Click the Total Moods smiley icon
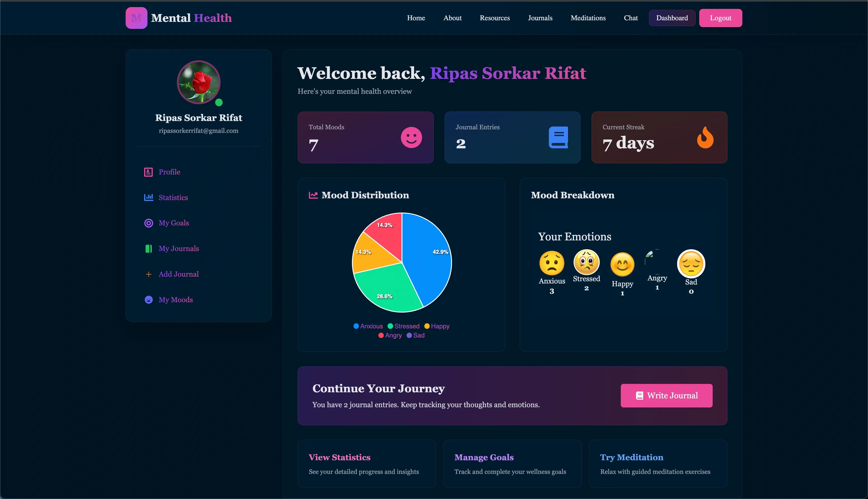Viewport: 868px width, 499px height. (411, 137)
